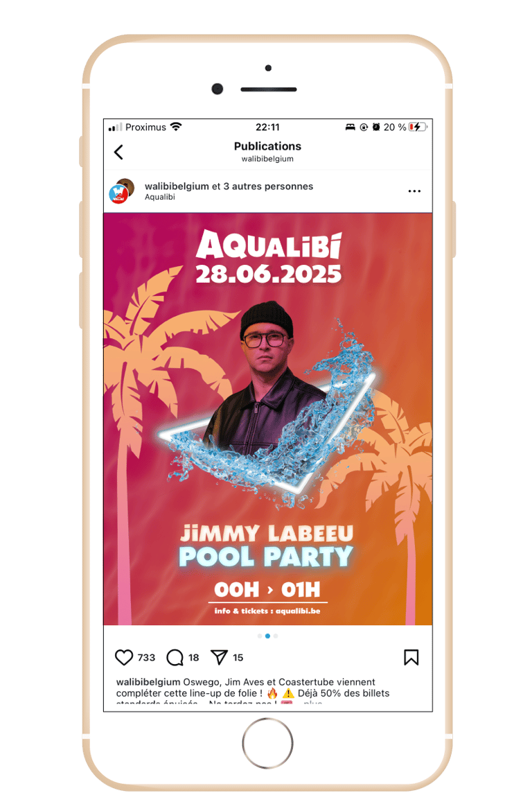The height and width of the screenshot is (811, 532).
Task: Tap the battery indicator in status bar
Action: 418,128
